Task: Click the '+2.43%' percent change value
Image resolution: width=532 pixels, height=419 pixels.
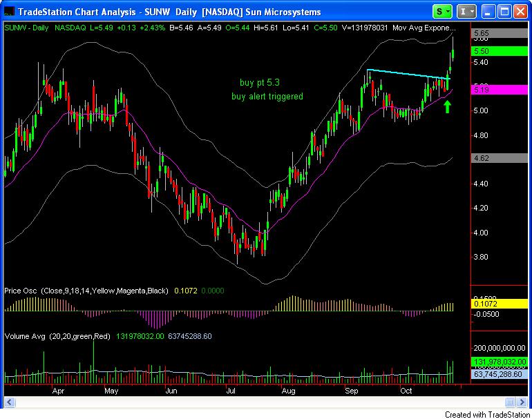Action: pos(152,28)
